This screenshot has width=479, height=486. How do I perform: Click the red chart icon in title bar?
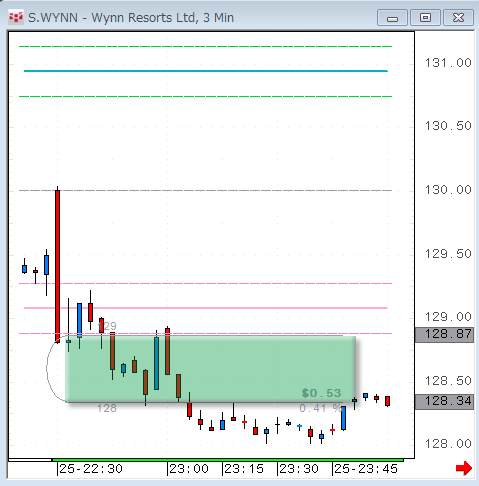[x=16, y=17]
